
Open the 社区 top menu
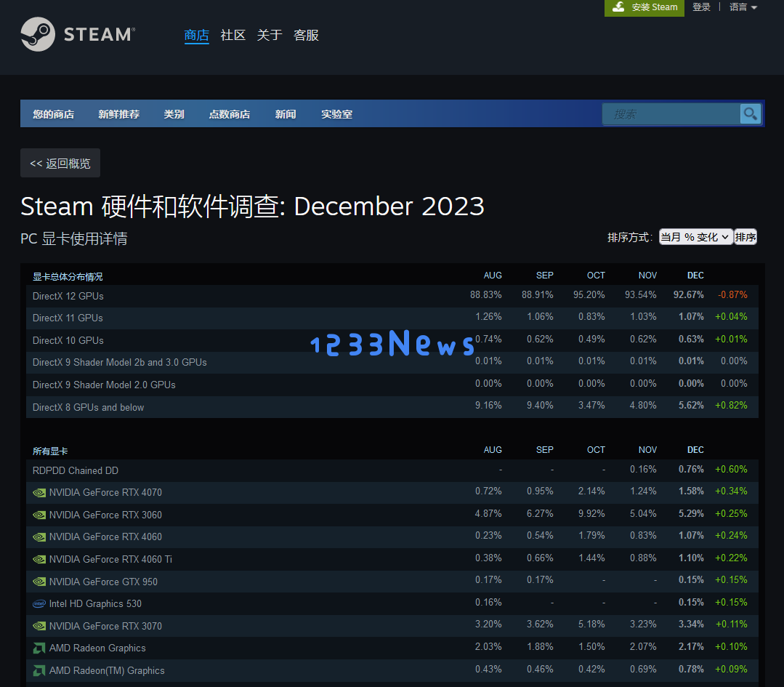[233, 35]
